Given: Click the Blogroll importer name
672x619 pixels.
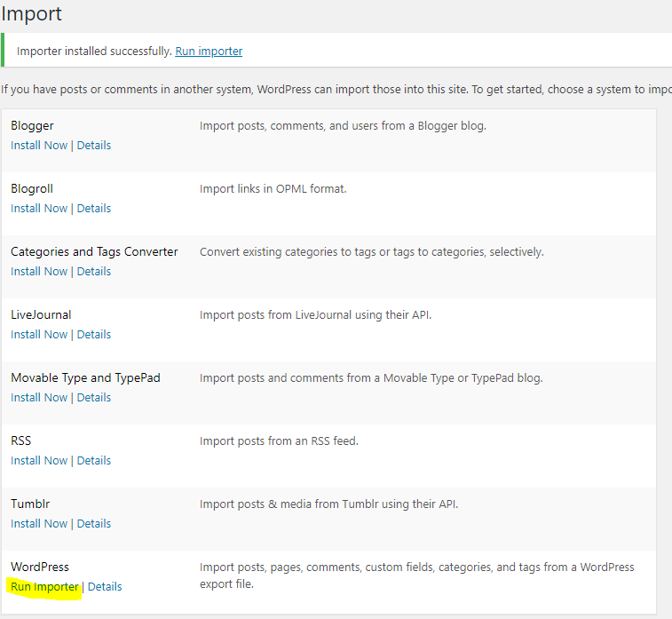Looking at the screenshot, I should pos(32,188).
